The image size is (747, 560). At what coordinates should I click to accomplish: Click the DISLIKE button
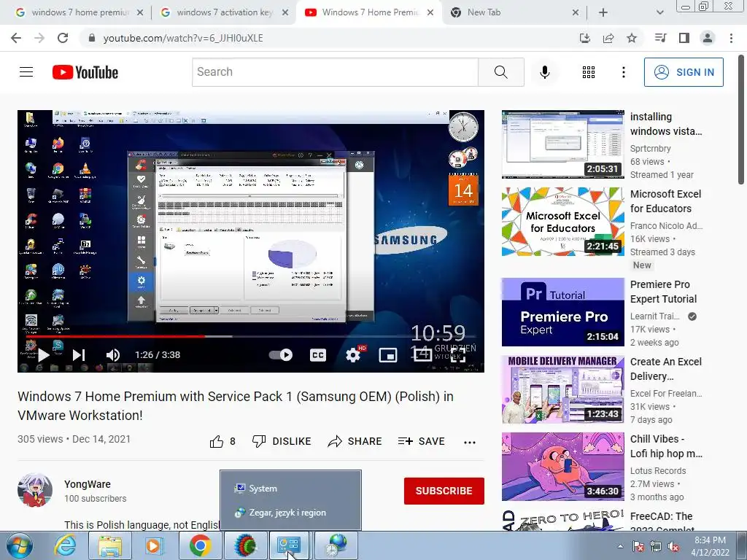pyautogui.click(x=282, y=441)
